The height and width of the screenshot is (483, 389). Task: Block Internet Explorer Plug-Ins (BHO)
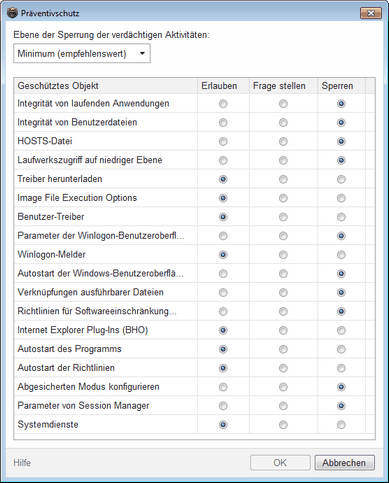(341, 331)
